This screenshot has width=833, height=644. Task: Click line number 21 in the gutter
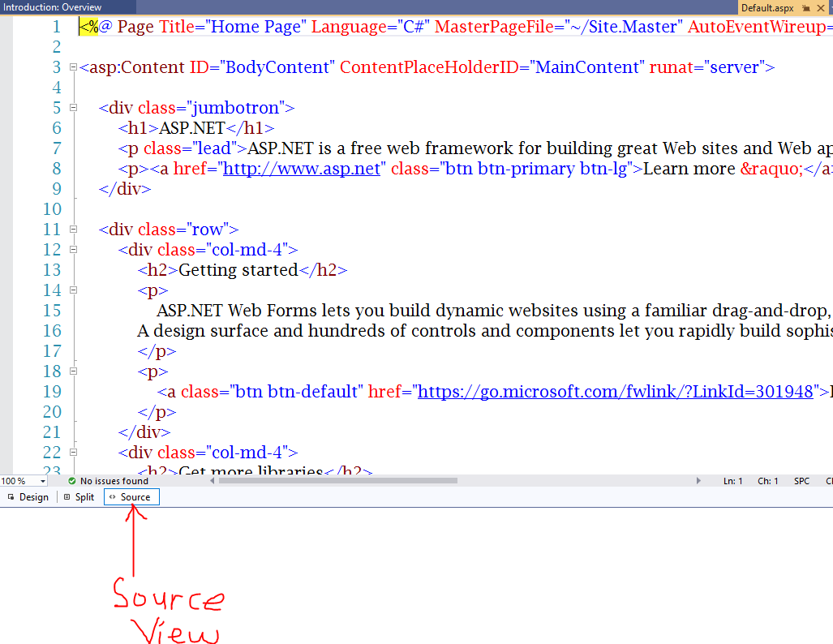point(52,432)
